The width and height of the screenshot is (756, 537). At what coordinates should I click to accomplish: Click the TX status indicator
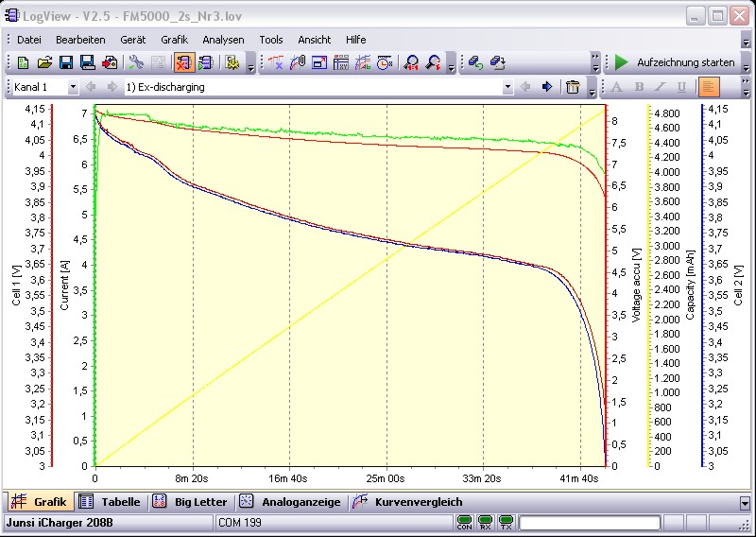(506, 523)
